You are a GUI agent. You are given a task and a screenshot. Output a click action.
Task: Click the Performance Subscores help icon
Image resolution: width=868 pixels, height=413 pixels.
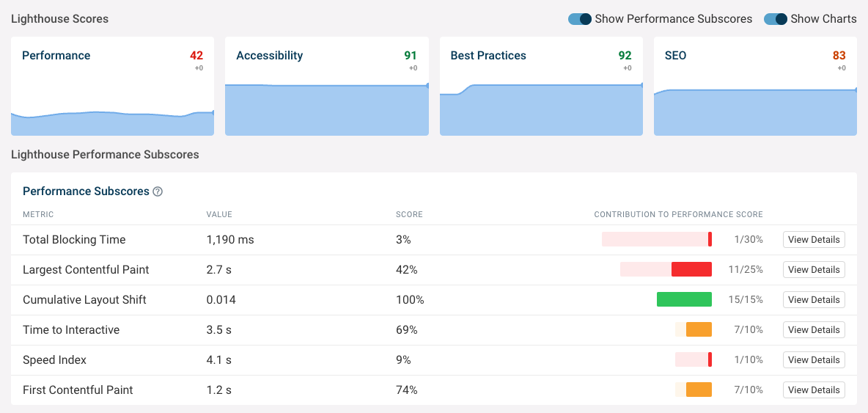click(158, 191)
